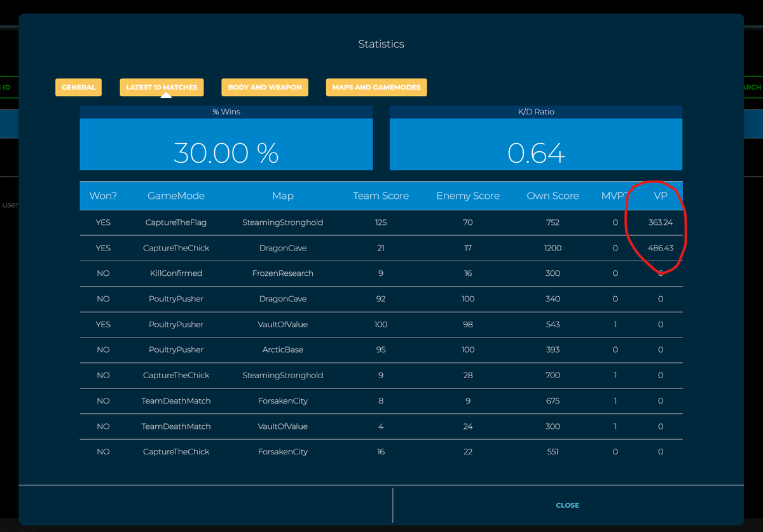This screenshot has height=532, width=763.
Task: Click the enemy score value 70
Action: (468, 222)
